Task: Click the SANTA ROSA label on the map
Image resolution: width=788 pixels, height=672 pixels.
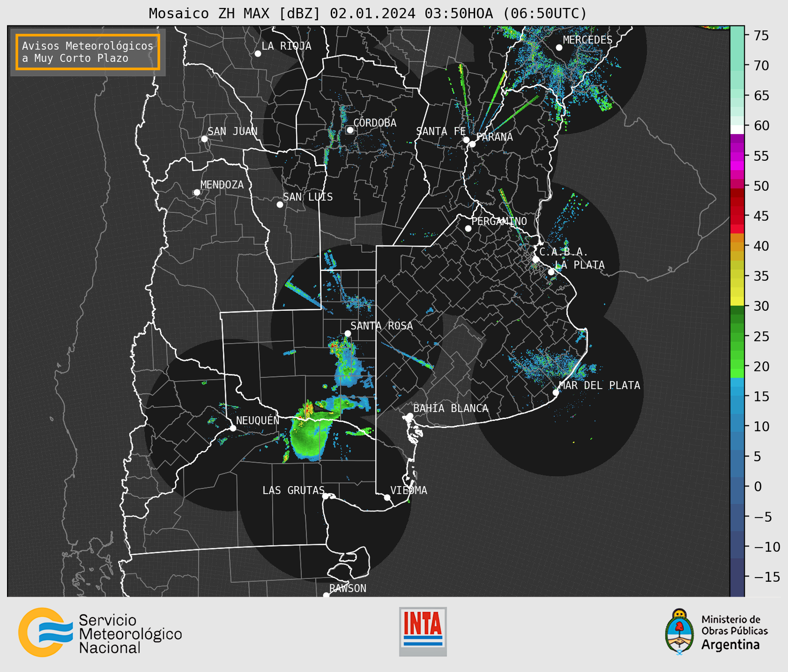Action: click(x=382, y=326)
